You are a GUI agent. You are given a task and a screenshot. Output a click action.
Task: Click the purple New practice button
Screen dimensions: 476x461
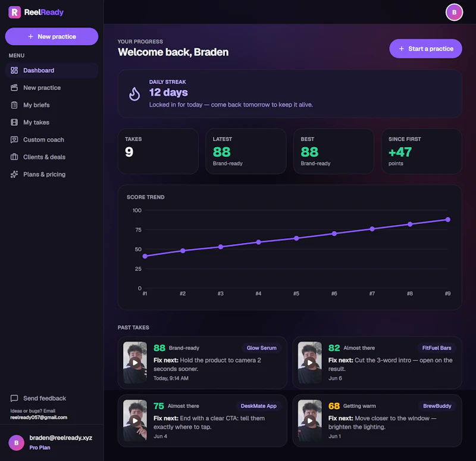click(52, 36)
